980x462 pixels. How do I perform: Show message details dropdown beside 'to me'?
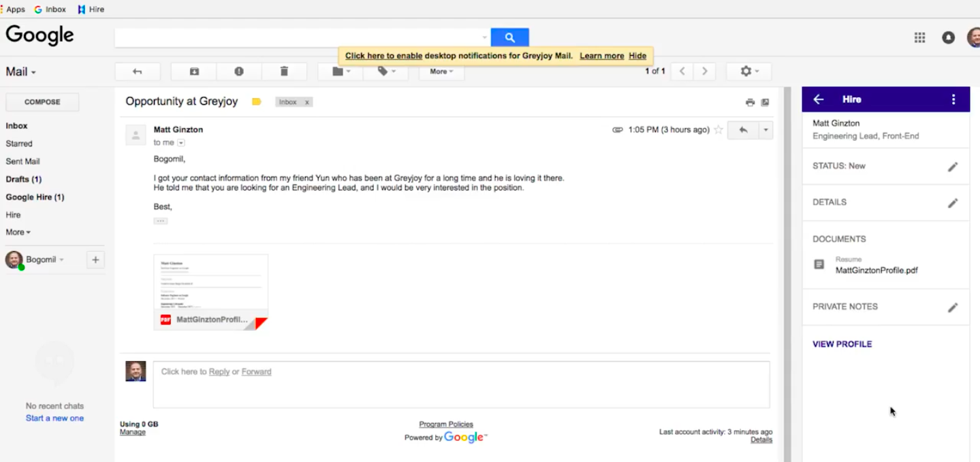coord(181,143)
